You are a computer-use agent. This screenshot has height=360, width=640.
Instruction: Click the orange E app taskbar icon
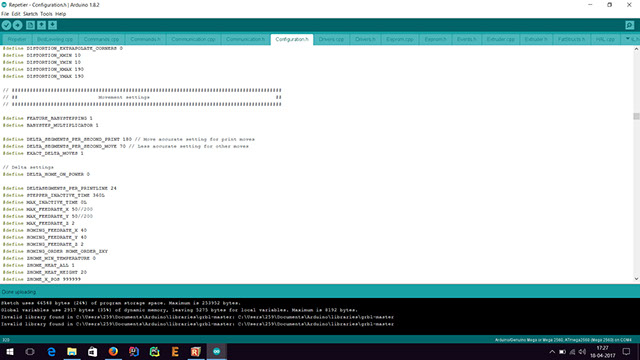pyautogui.click(x=175, y=351)
